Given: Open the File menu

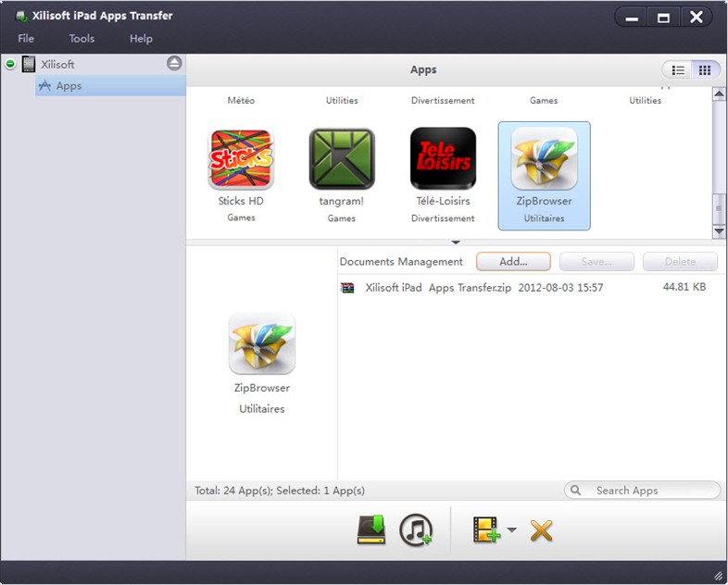Looking at the screenshot, I should click(26, 39).
